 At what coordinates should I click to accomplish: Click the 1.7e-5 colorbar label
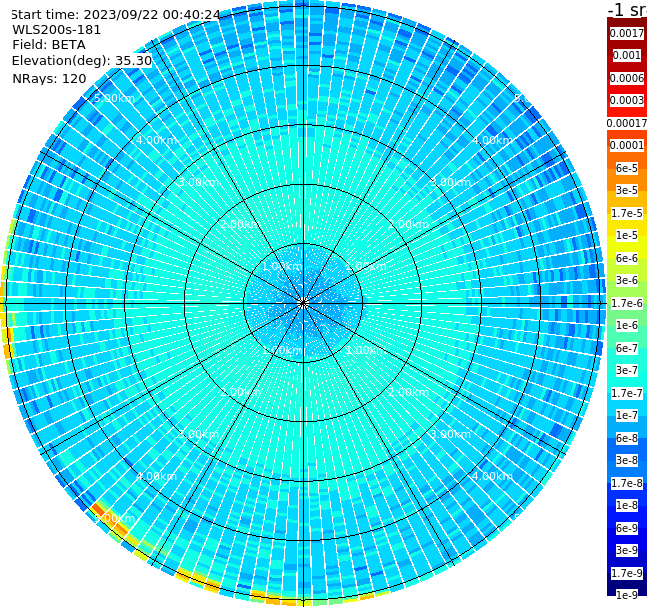pos(627,213)
